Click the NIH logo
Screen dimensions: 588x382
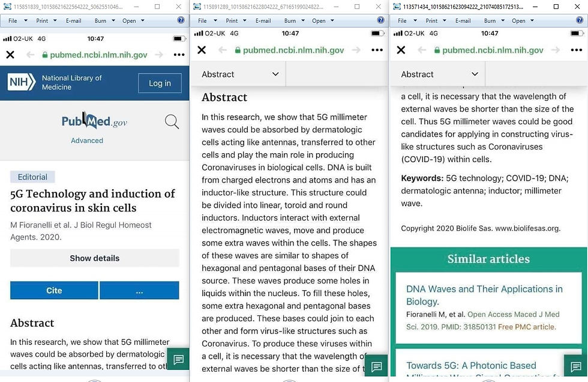[22, 82]
